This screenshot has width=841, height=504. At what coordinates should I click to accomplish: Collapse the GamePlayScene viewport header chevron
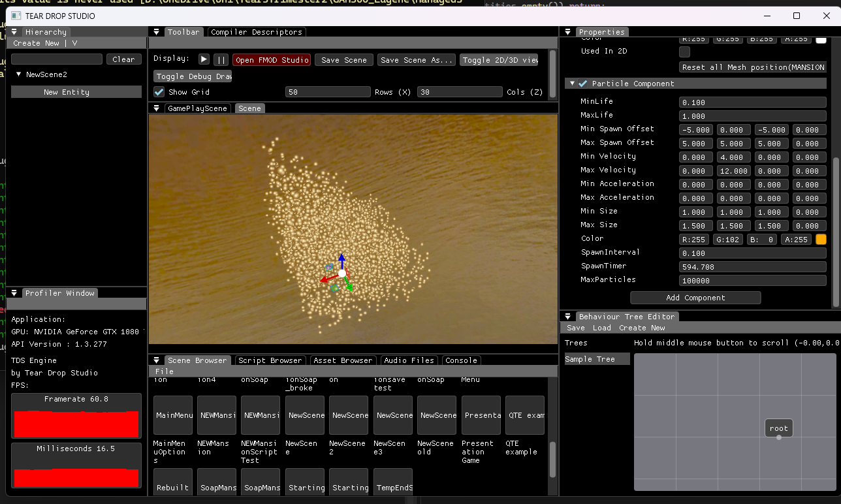[156, 108]
